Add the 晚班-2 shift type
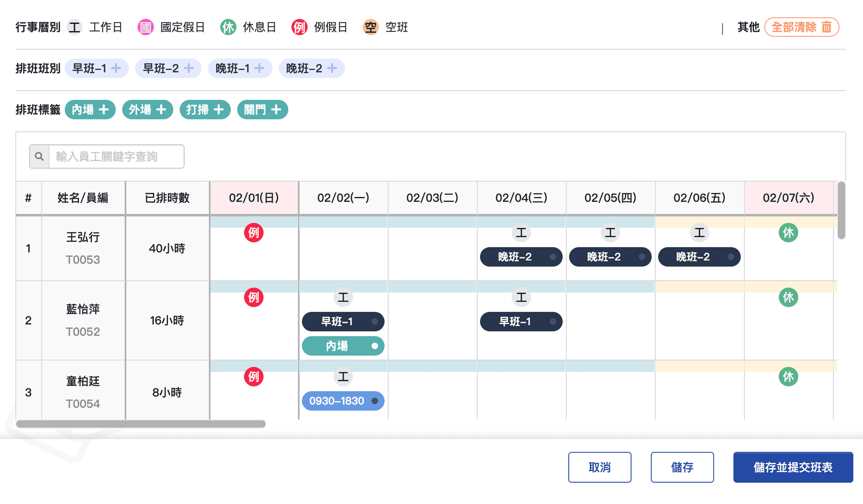The image size is (863, 504). click(x=332, y=68)
